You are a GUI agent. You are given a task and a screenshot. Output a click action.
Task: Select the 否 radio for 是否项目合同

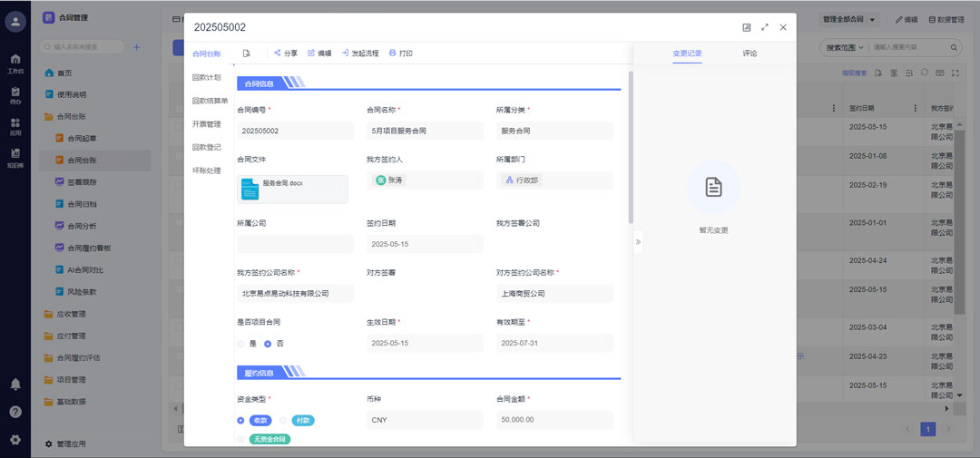click(x=268, y=344)
